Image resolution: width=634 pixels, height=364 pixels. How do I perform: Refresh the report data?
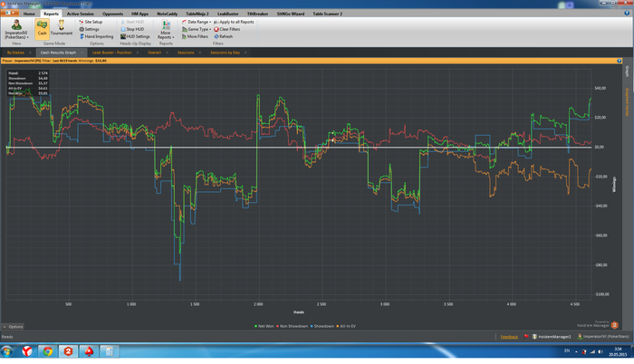click(x=226, y=36)
